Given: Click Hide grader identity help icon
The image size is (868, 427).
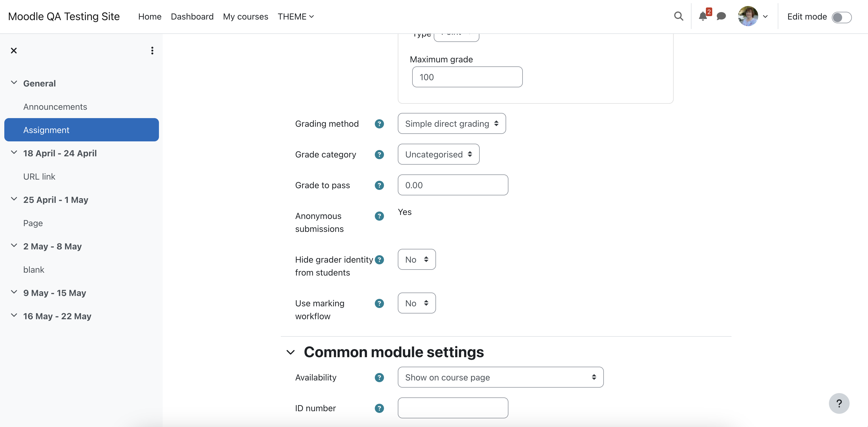Looking at the screenshot, I should point(379,260).
